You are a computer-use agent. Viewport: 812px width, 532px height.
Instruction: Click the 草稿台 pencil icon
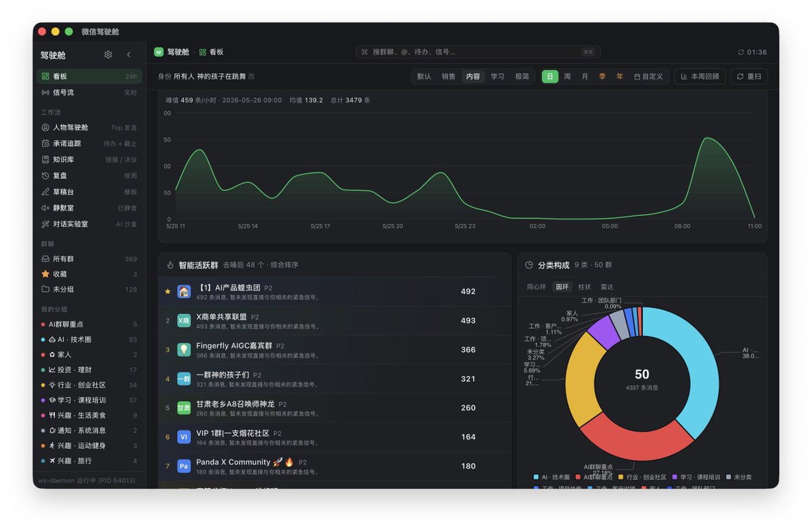pyautogui.click(x=45, y=192)
